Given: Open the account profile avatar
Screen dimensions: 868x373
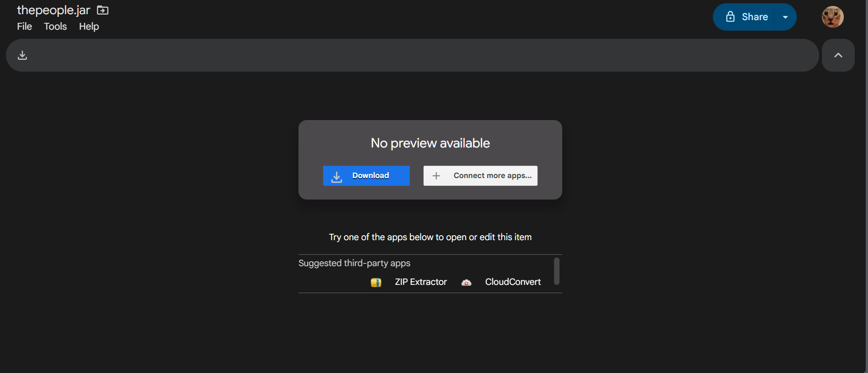Looking at the screenshot, I should (832, 17).
